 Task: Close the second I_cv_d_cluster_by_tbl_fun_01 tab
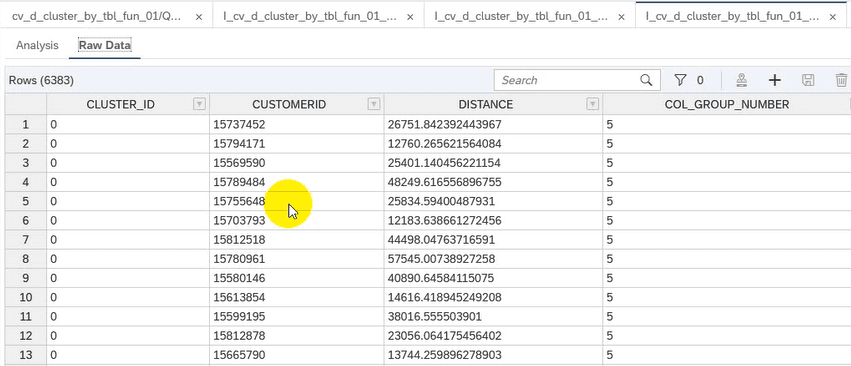tap(410, 17)
